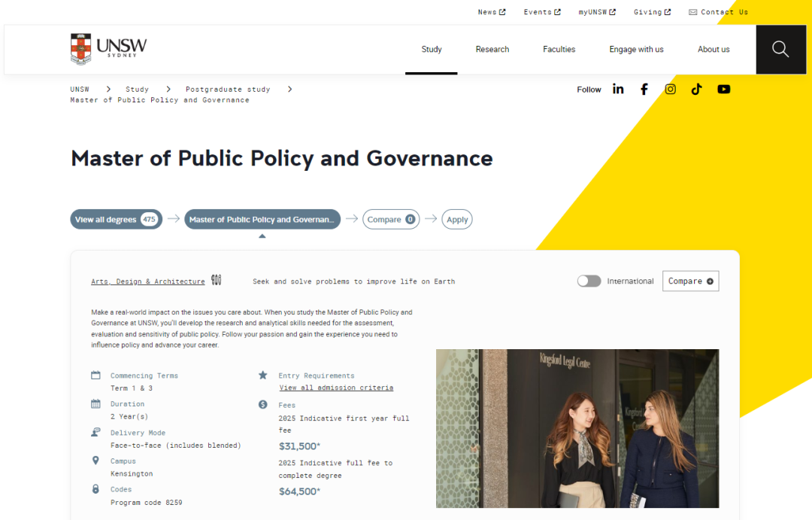
Task: Open UNSW LinkedIn page icon
Action: click(x=618, y=89)
